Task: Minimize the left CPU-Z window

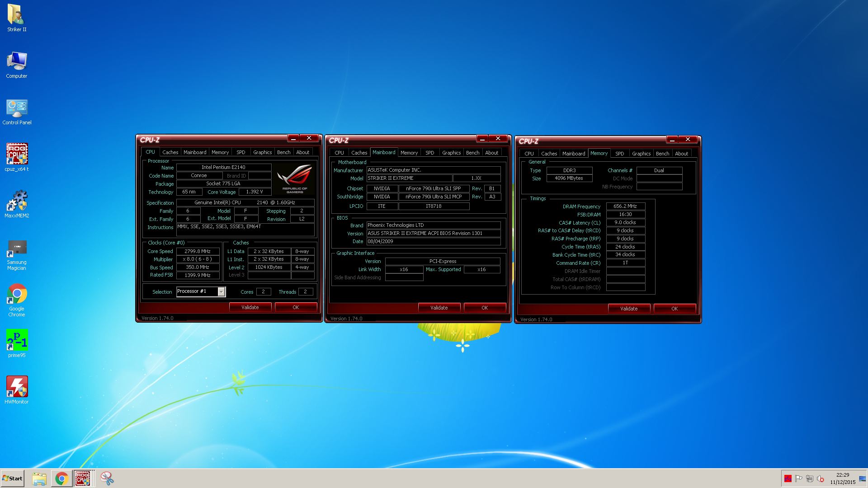Action: (293, 138)
